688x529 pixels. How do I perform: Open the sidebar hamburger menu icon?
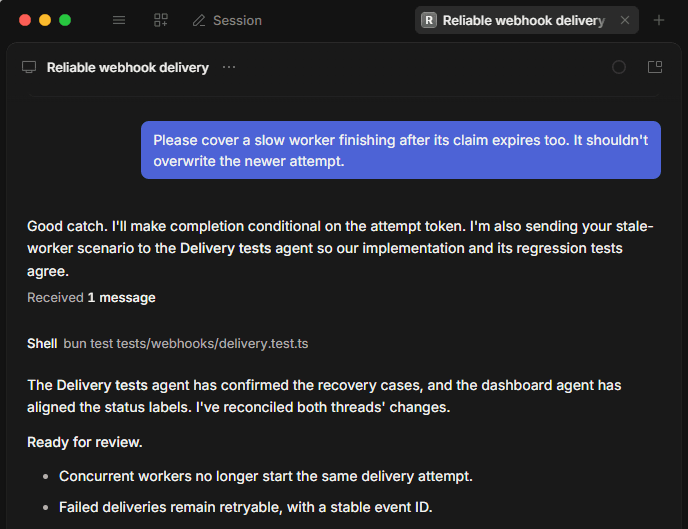point(119,20)
